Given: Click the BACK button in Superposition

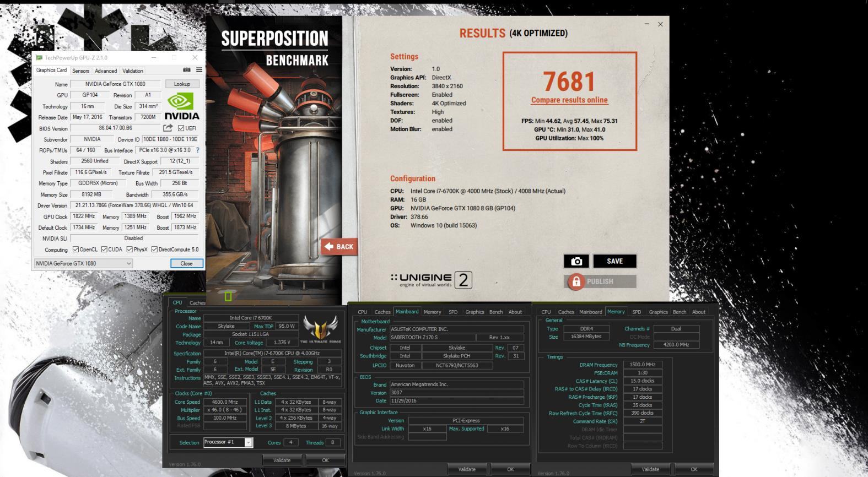Looking at the screenshot, I should point(339,247).
